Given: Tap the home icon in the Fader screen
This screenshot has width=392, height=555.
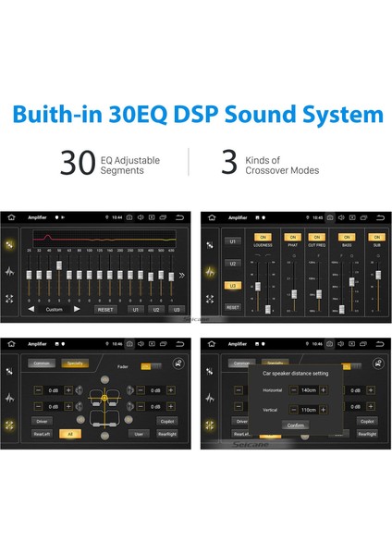Looking at the screenshot, I should tap(11, 344).
